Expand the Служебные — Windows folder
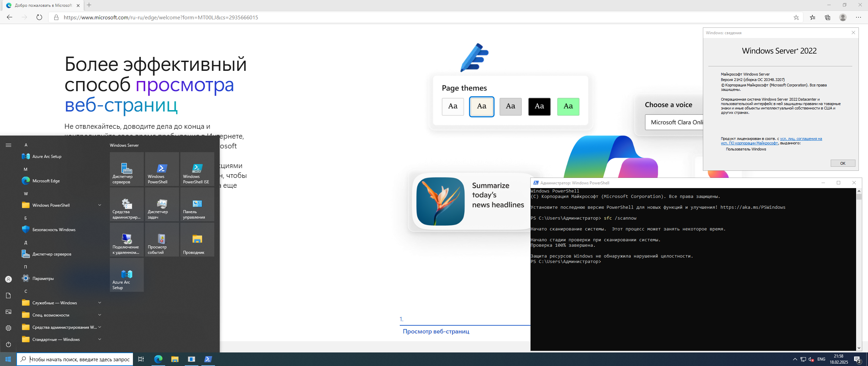Viewport: 868px width, 366px height. (61, 303)
